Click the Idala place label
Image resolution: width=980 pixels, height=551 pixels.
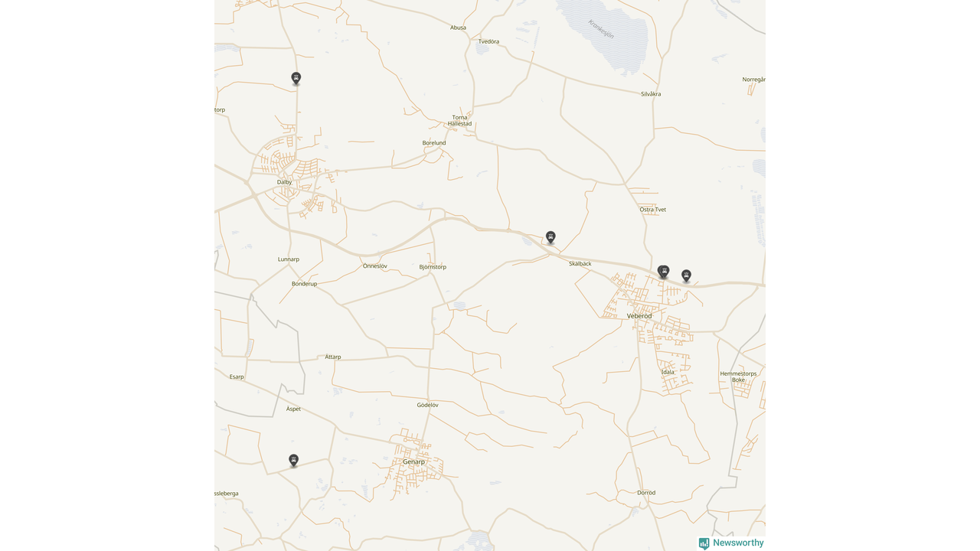pos(668,372)
